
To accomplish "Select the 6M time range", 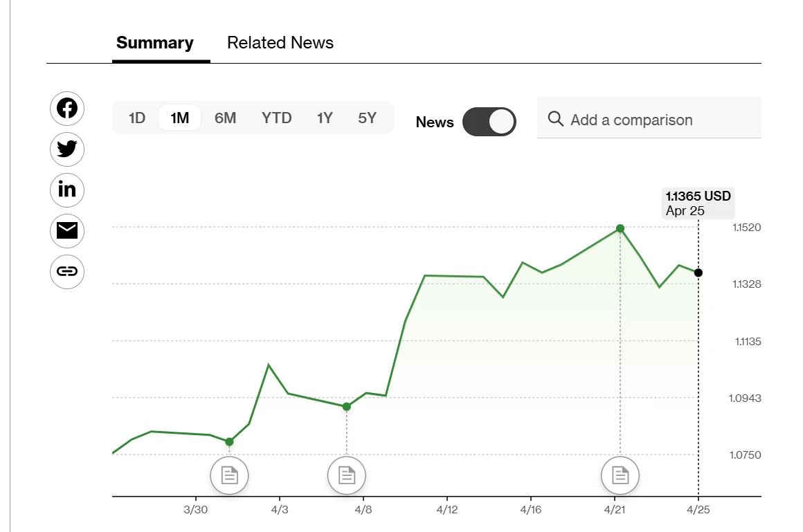I will point(226,118).
